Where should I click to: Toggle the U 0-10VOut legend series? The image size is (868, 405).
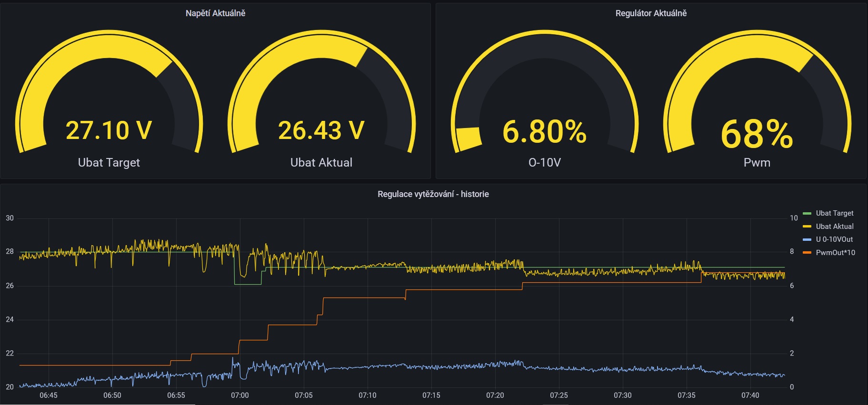point(834,239)
